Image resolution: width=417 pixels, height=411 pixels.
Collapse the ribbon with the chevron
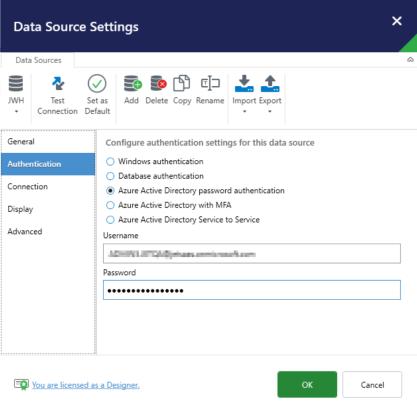coord(410,60)
